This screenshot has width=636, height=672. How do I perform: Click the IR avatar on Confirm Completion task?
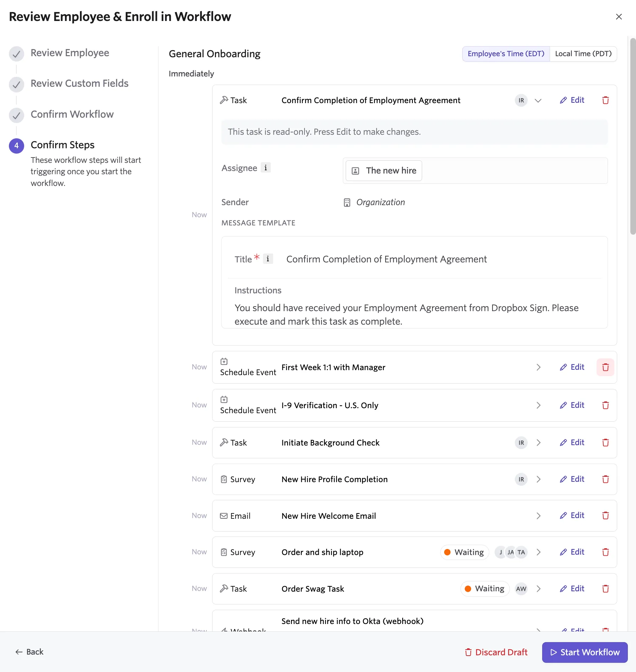(x=521, y=100)
